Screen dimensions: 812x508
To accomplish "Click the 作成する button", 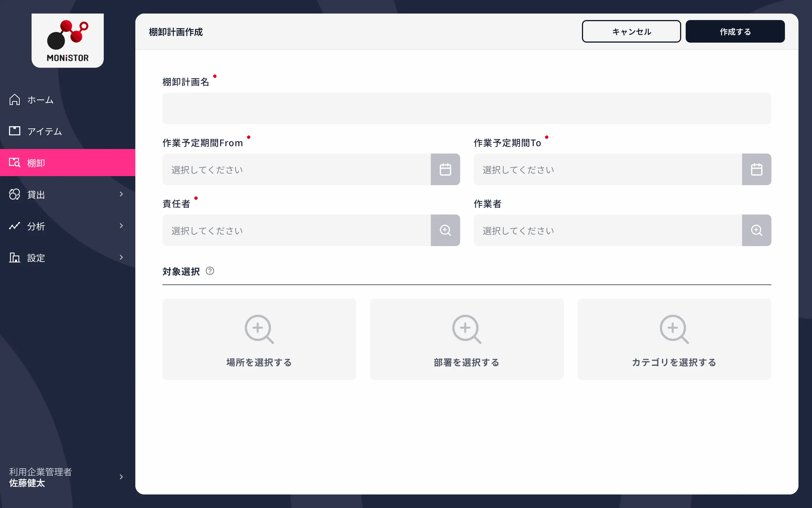I will point(735,32).
